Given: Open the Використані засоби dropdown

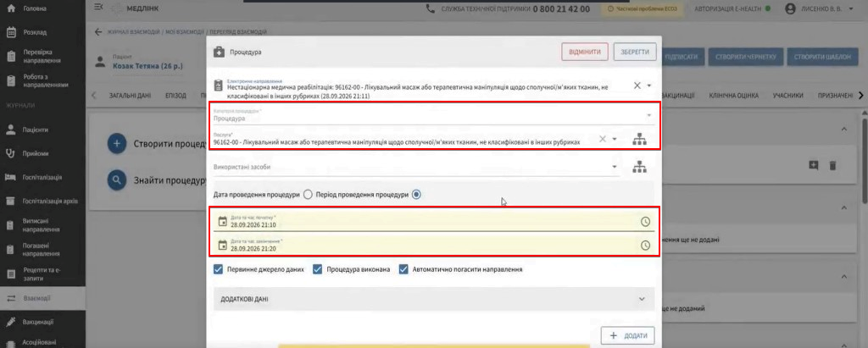Looking at the screenshot, I should tap(416, 167).
